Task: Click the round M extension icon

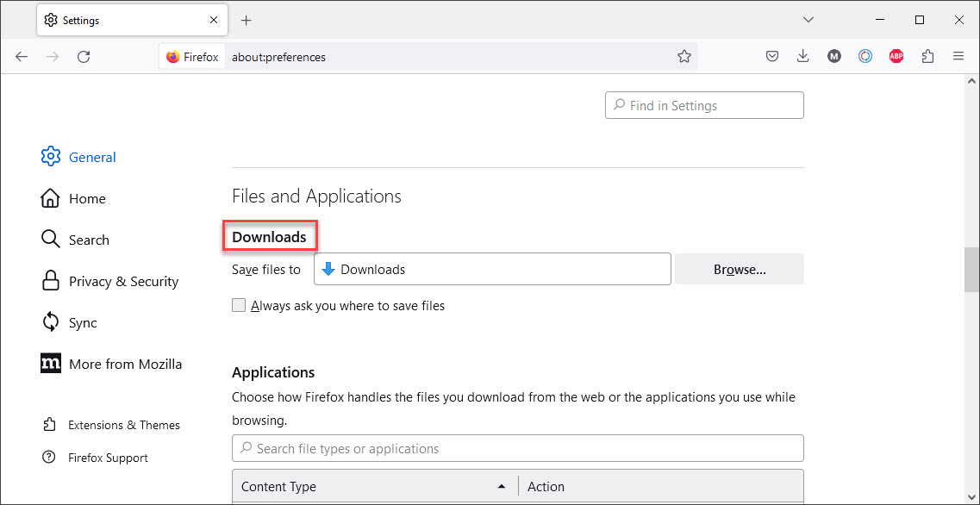Action: coord(834,56)
